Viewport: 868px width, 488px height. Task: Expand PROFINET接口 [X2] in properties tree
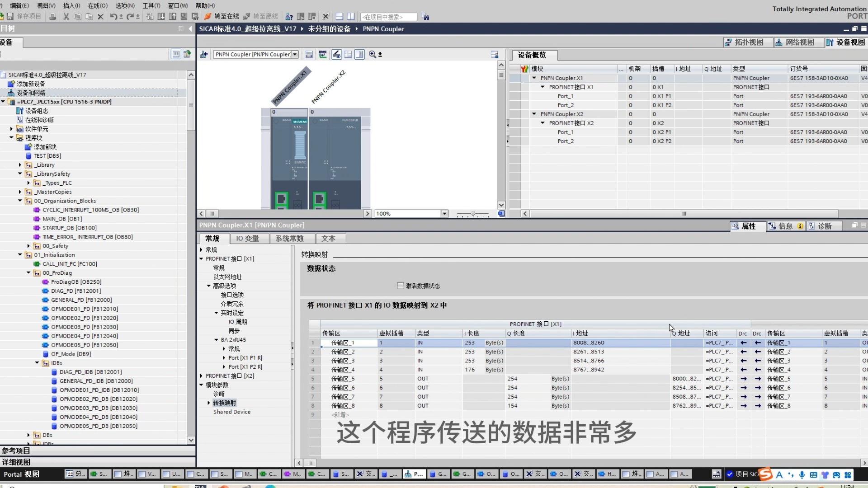click(x=202, y=376)
